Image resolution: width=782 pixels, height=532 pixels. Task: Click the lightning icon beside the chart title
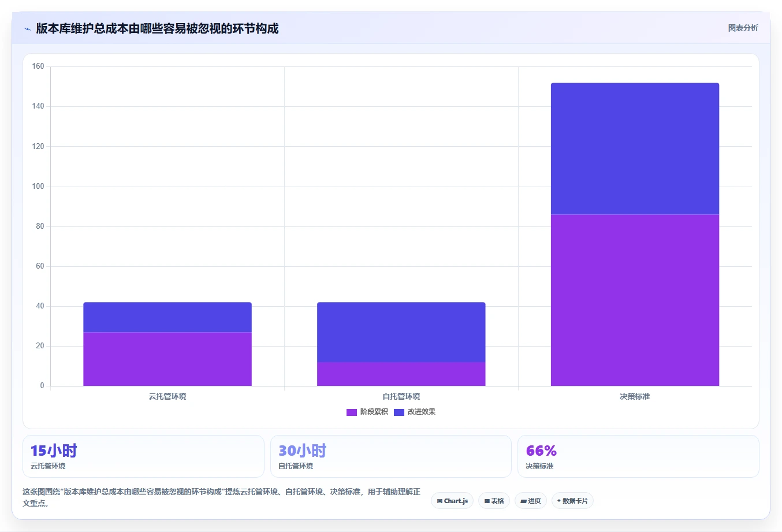coord(27,29)
